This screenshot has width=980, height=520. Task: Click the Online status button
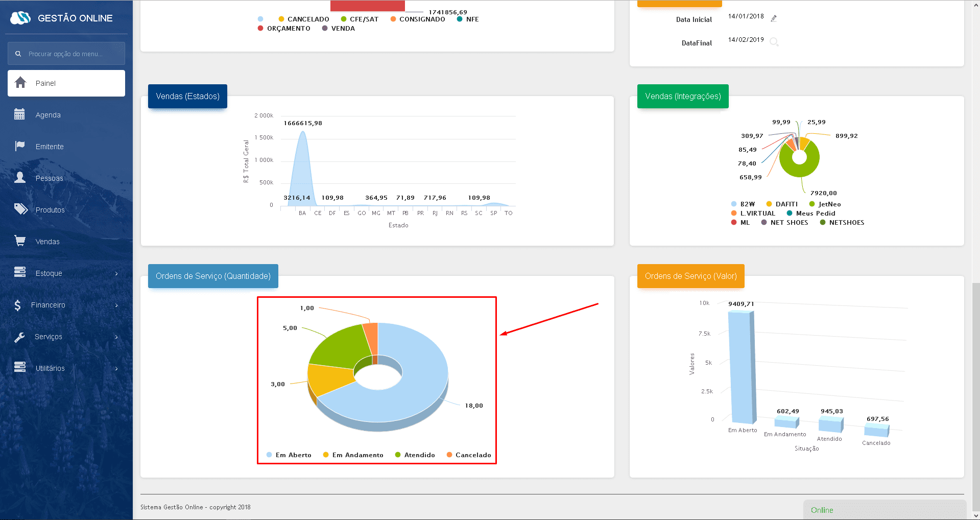pos(822,510)
